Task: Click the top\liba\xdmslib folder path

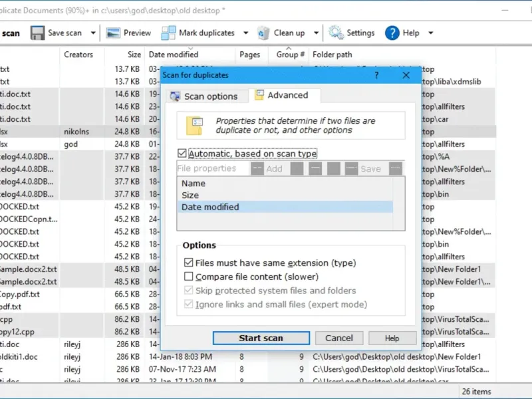Action: tap(452, 81)
